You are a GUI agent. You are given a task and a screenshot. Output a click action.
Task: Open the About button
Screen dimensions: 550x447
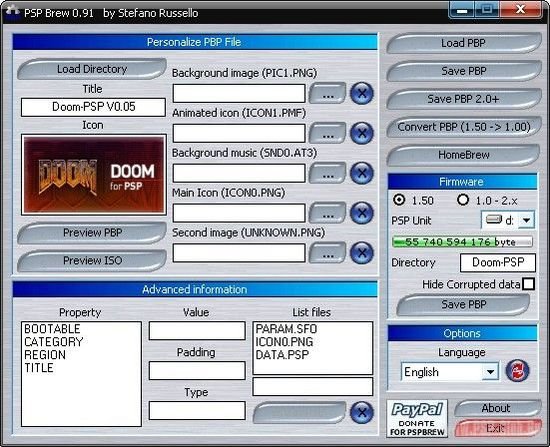(x=497, y=408)
